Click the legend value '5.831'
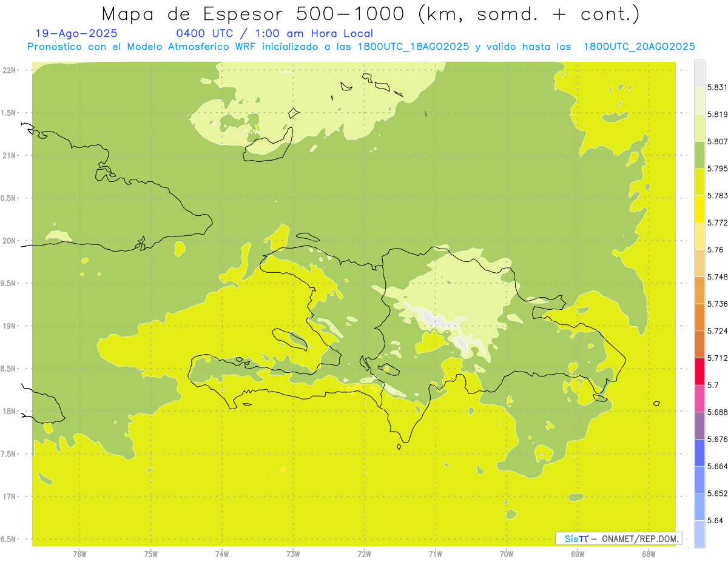 717,87
